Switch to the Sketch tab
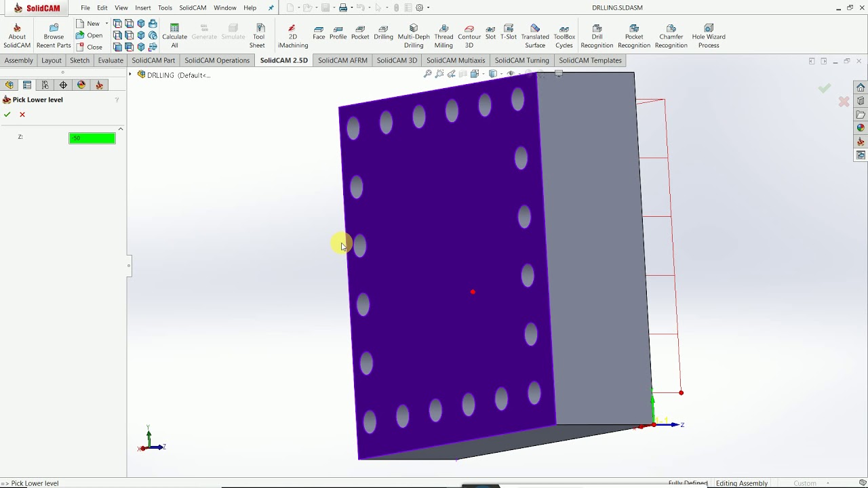This screenshot has width=868, height=488. tap(79, 60)
